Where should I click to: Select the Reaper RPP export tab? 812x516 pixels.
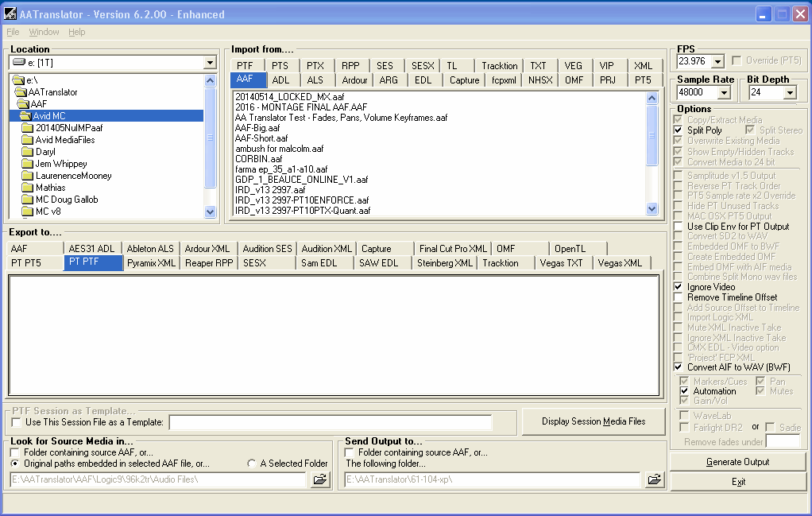(x=209, y=263)
